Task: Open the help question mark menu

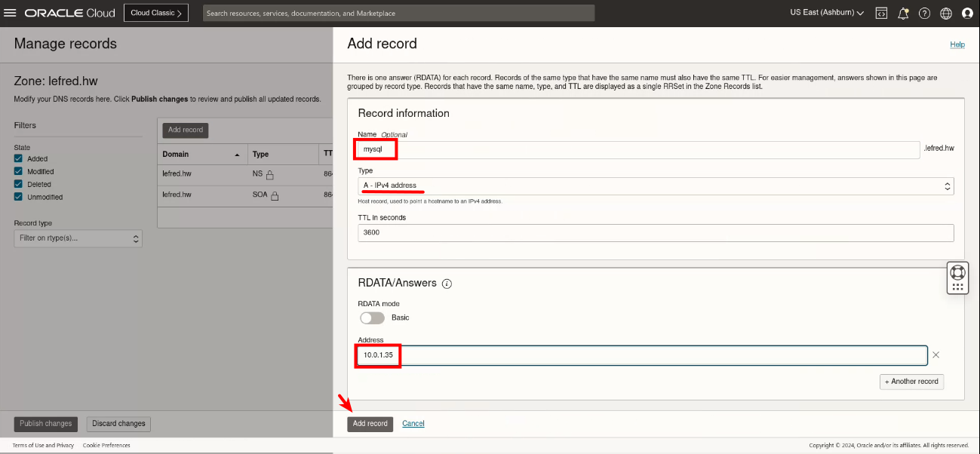Action: (x=924, y=13)
